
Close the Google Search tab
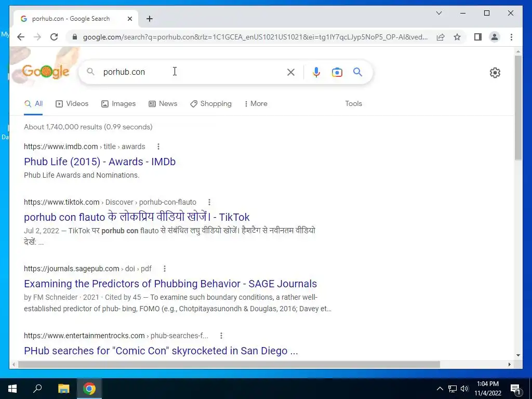tap(129, 19)
